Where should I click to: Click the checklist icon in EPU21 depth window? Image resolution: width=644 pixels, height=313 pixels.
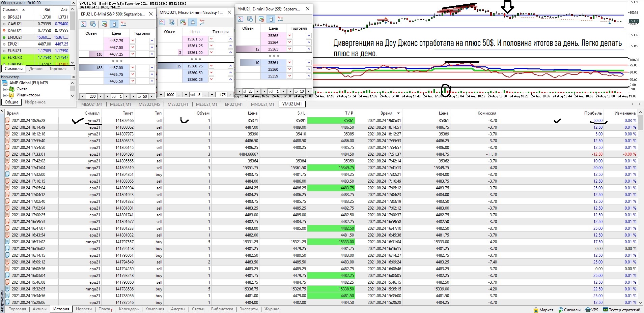pos(123,24)
